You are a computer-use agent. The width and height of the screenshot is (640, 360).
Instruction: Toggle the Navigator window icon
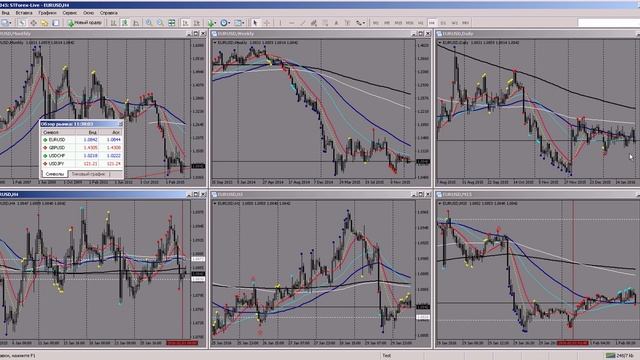tap(44, 23)
